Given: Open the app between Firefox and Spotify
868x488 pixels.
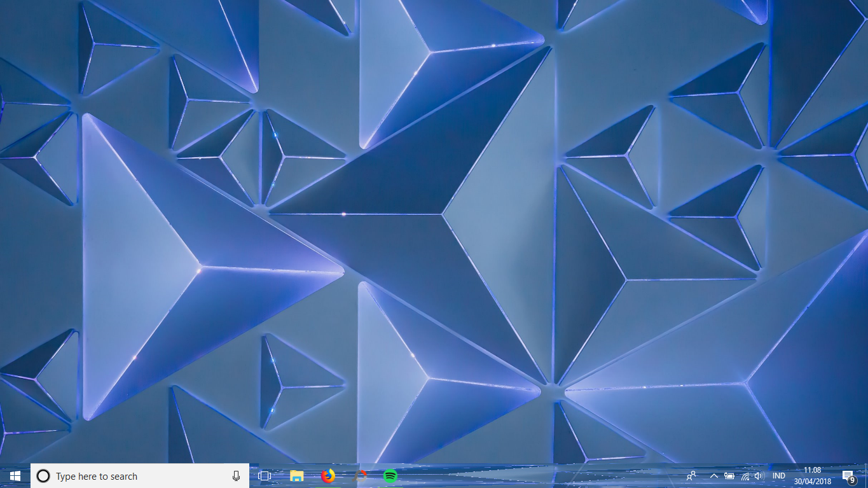Looking at the screenshot, I should 360,476.
